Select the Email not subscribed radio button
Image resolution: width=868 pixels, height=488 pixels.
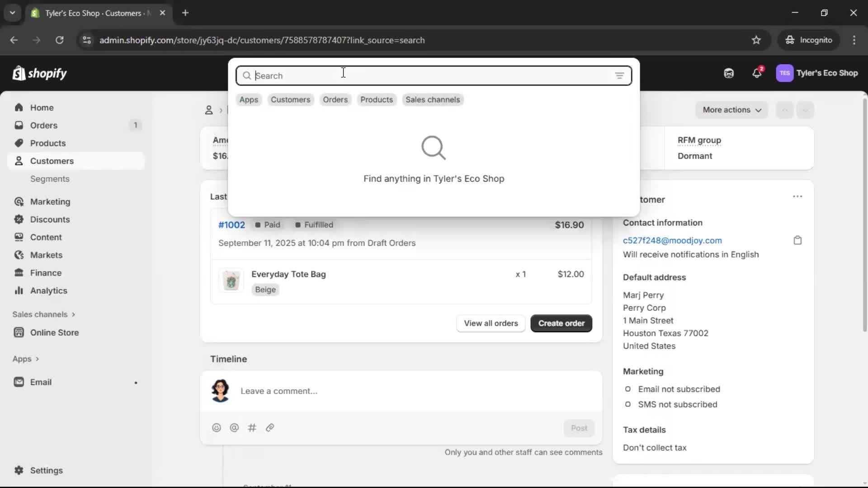pyautogui.click(x=628, y=389)
